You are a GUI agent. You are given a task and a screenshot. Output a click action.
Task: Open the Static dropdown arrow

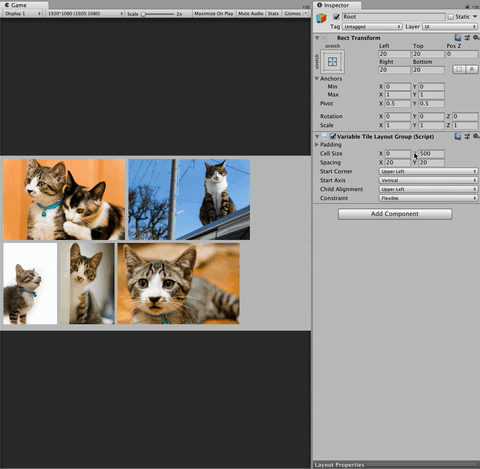[x=475, y=16]
